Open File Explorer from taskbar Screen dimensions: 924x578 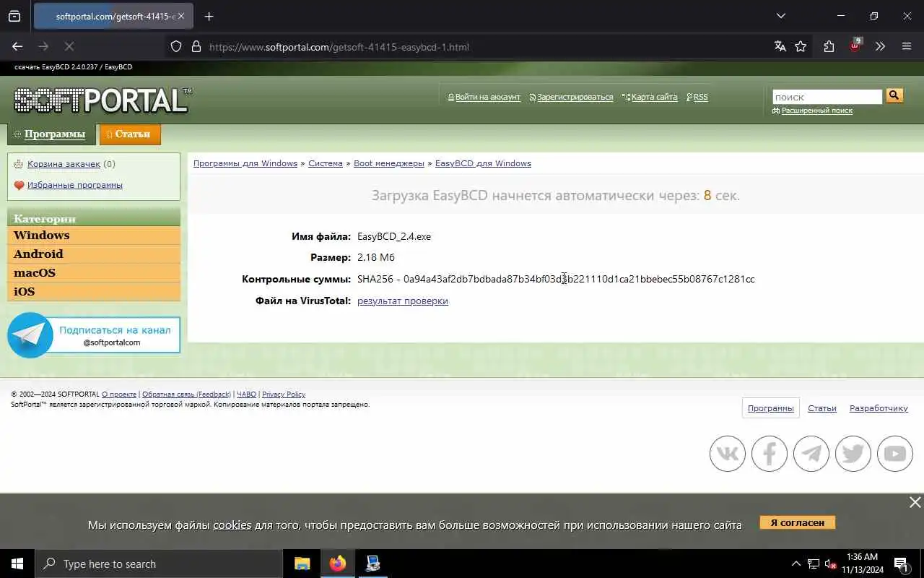302,564
